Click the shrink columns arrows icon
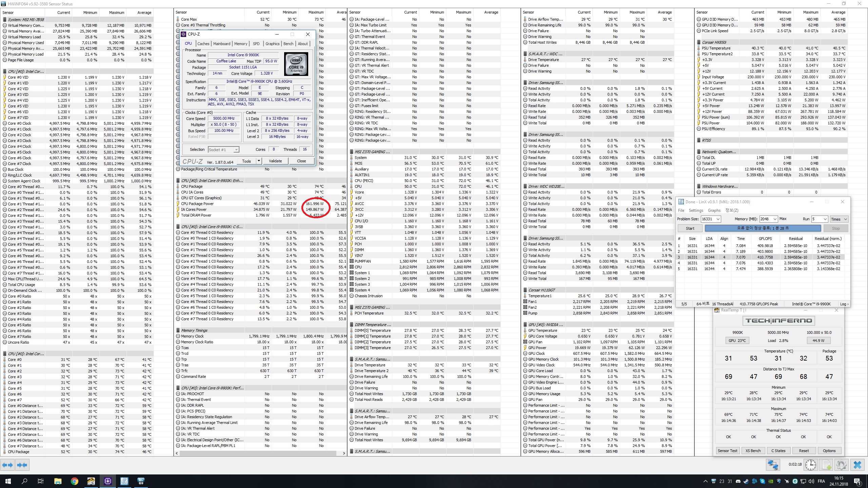Viewport: 868px width, 488px height. click(22, 465)
